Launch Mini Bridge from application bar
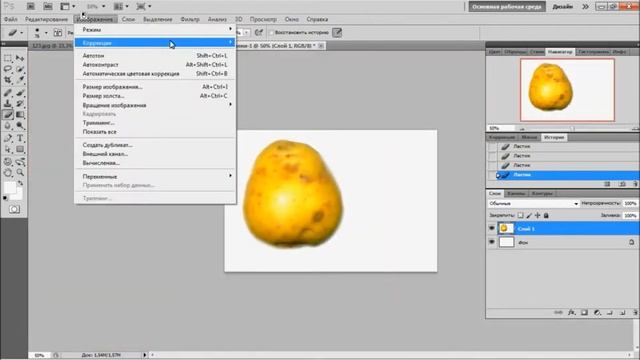Image resolution: width=640 pixels, height=360 pixels. [x=48, y=7]
